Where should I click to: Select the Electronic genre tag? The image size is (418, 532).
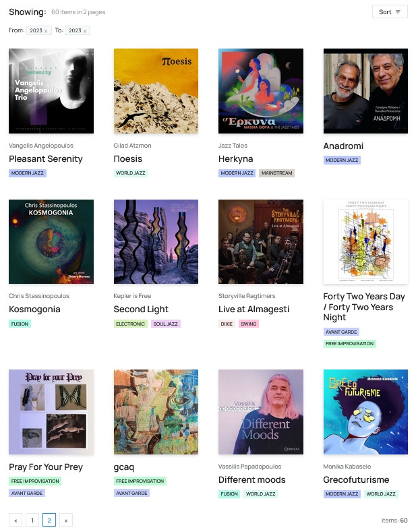click(130, 324)
